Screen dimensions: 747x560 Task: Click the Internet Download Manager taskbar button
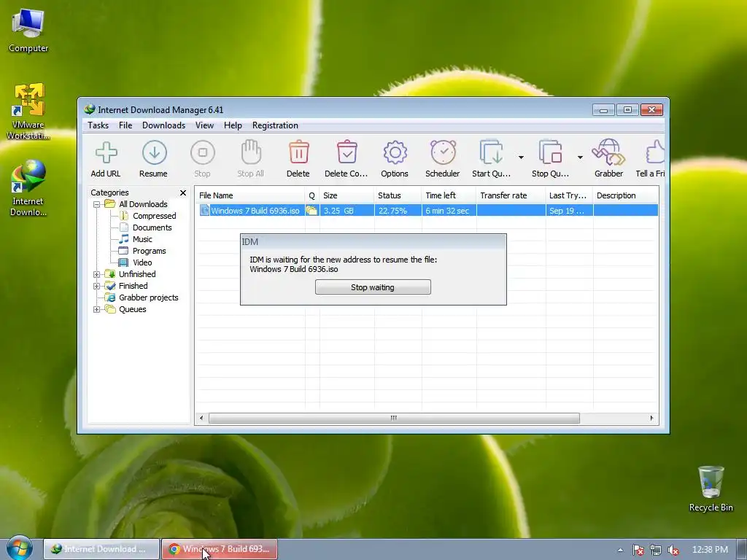point(101,549)
